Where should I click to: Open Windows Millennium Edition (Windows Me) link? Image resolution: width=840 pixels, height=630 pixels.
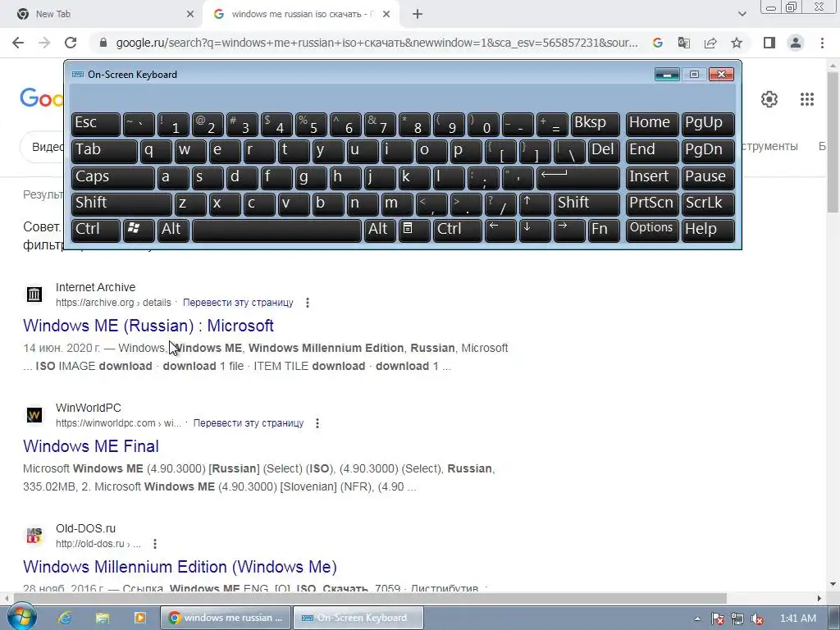click(180, 567)
